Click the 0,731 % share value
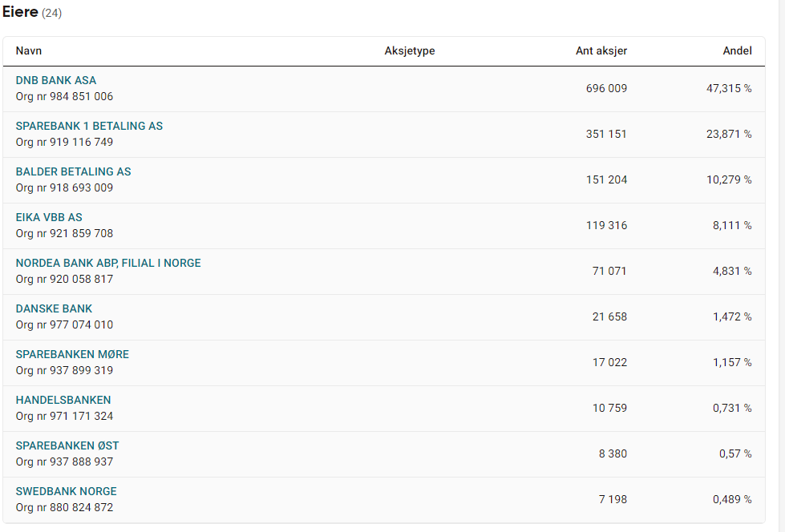 (732, 408)
